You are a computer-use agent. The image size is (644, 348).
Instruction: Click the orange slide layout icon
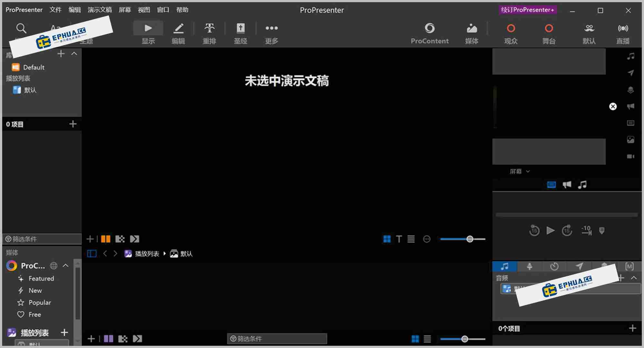tap(106, 239)
